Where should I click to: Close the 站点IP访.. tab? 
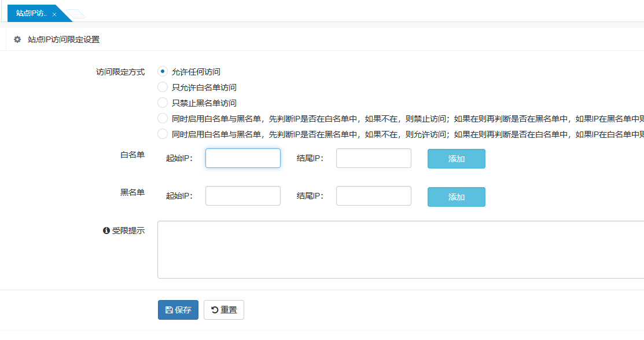[x=54, y=14]
